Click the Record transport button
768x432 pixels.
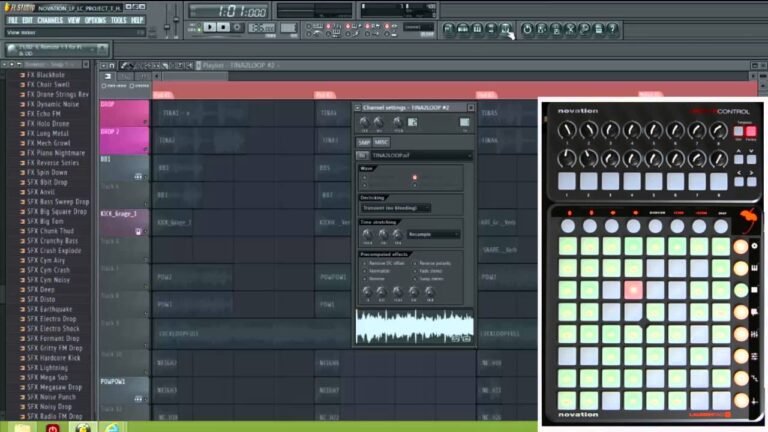[237, 27]
